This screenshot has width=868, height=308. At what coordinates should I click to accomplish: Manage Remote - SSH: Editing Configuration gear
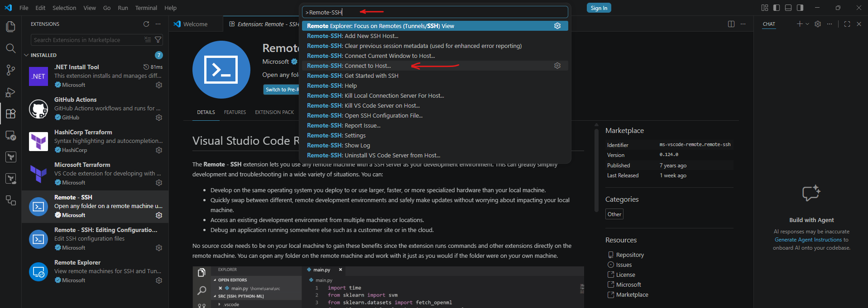(159, 248)
